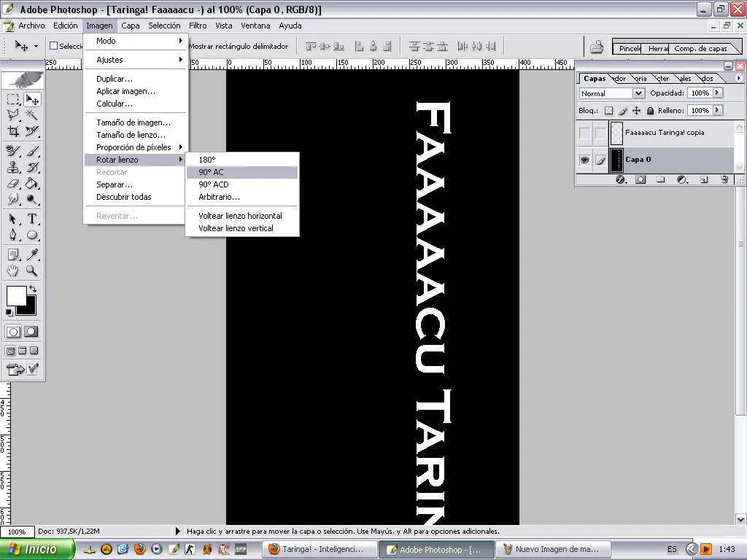Select the Polygonal Lasso tool
This screenshot has height=560, width=747.
point(13,114)
